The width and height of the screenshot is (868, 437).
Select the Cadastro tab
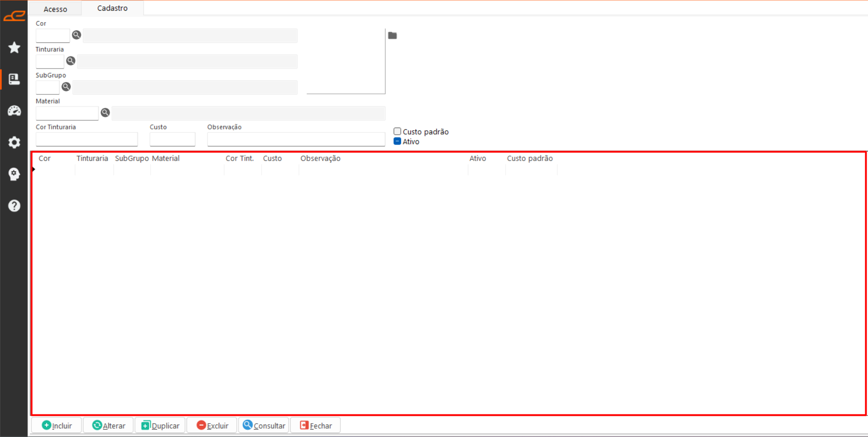(x=112, y=8)
